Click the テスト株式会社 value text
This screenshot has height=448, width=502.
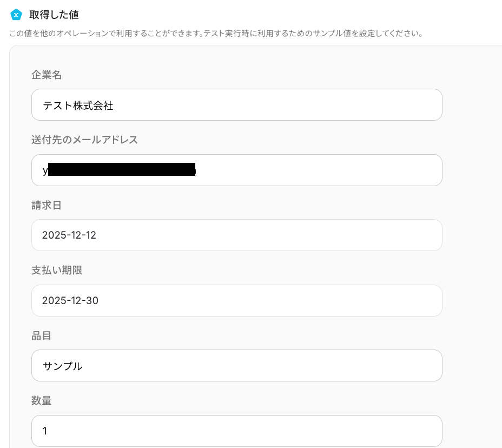click(78, 106)
